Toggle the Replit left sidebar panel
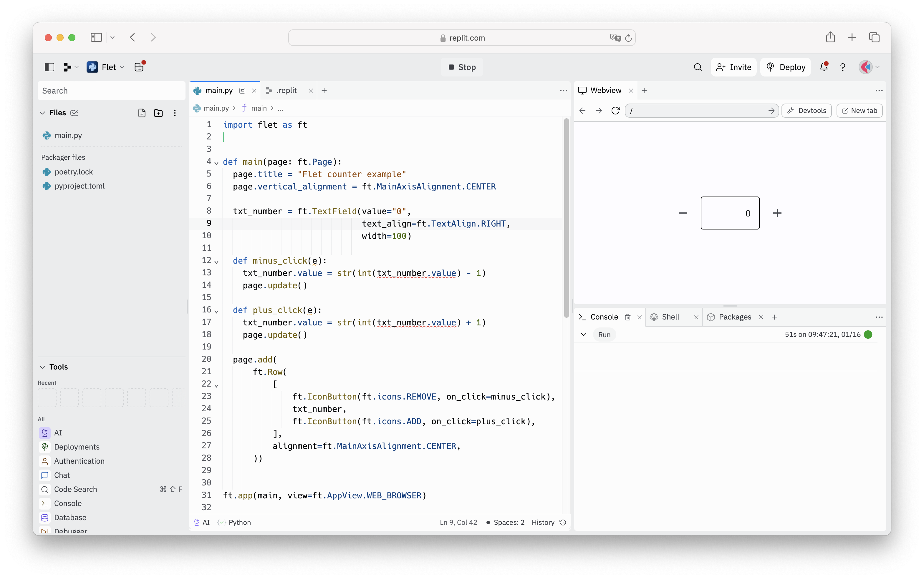The height and width of the screenshot is (579, 924). point(49,67)
